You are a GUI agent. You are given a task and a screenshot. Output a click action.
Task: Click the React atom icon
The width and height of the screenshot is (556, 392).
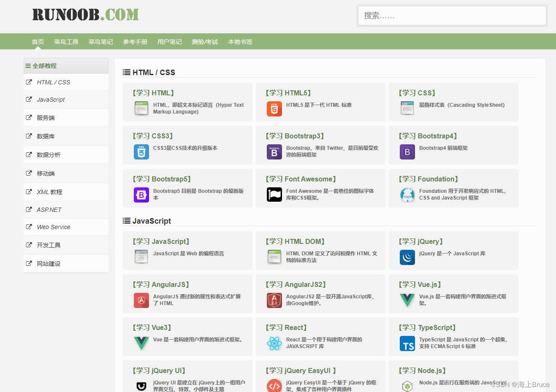pos(274,343)
